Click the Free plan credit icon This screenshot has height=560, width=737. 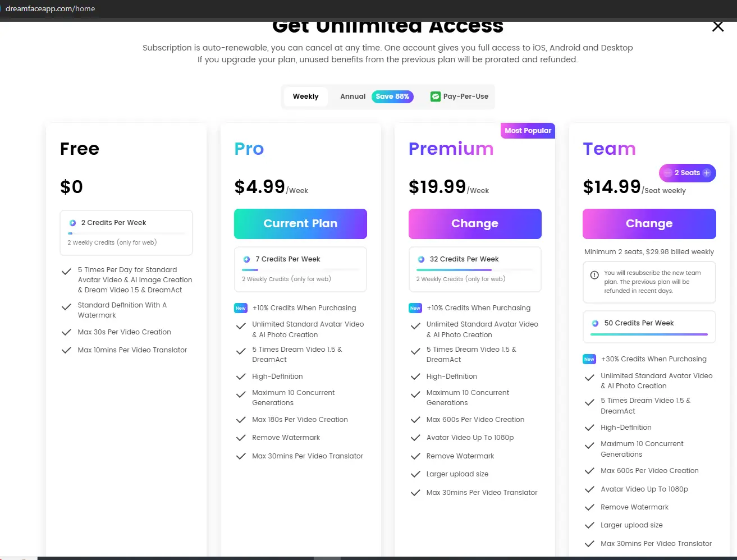tap(72, 223)
